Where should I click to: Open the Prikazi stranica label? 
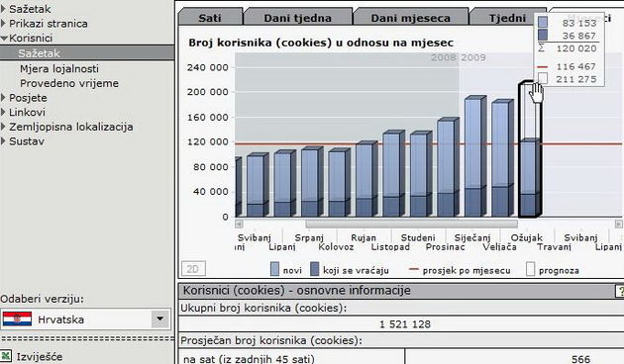49,24
